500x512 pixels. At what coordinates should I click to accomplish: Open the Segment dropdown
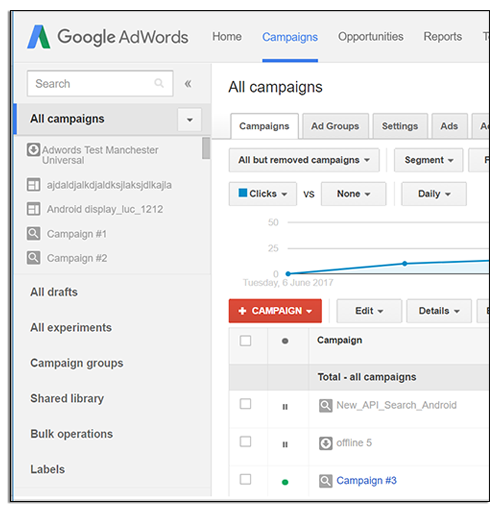point(428,160)
